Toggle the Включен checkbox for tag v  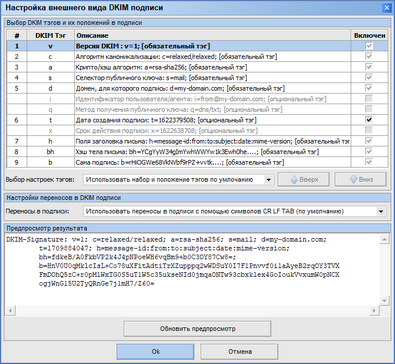tap(369, 46)
